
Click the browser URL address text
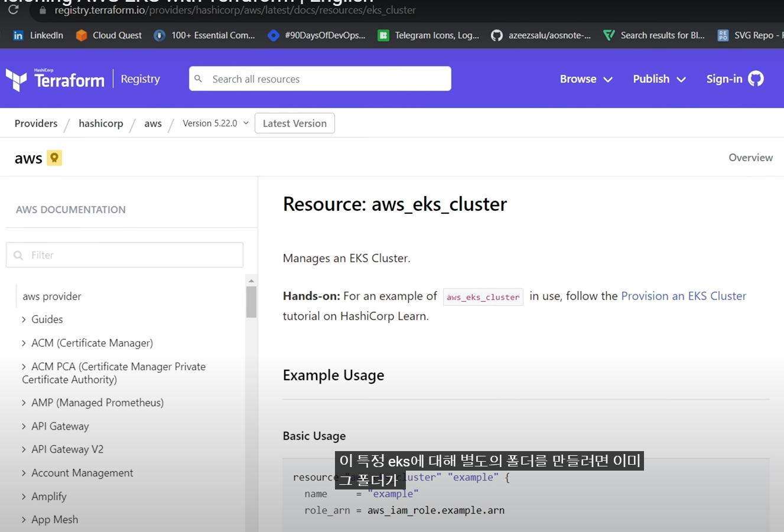(235, 11)
